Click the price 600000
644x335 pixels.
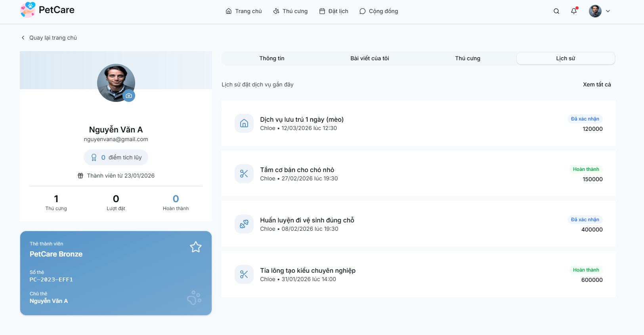tap(592, 280)
